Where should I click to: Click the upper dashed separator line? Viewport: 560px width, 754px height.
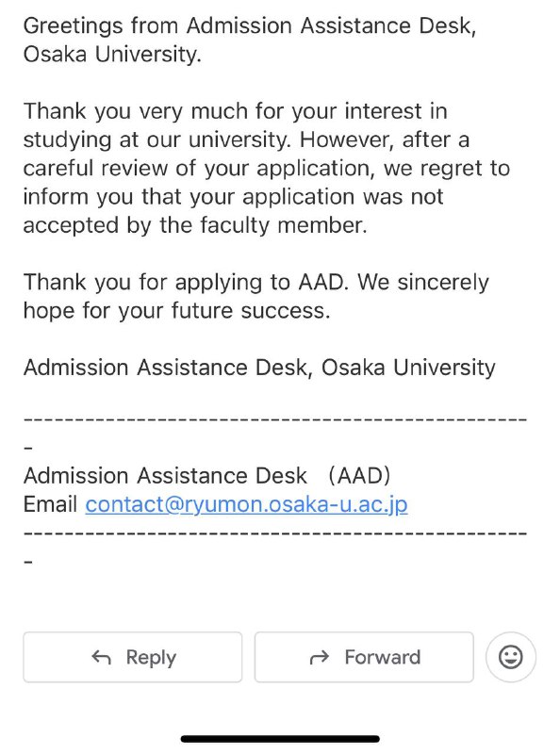pos(275,419)
